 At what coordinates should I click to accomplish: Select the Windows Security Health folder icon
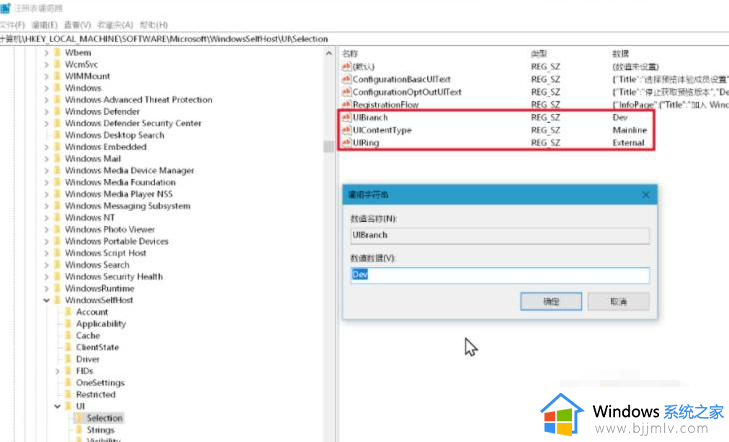tap(58, 277)
